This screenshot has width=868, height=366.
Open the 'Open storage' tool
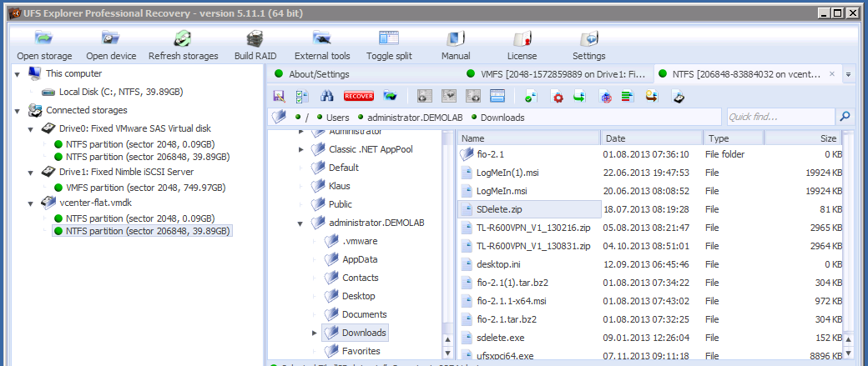(x=44, y=45)
